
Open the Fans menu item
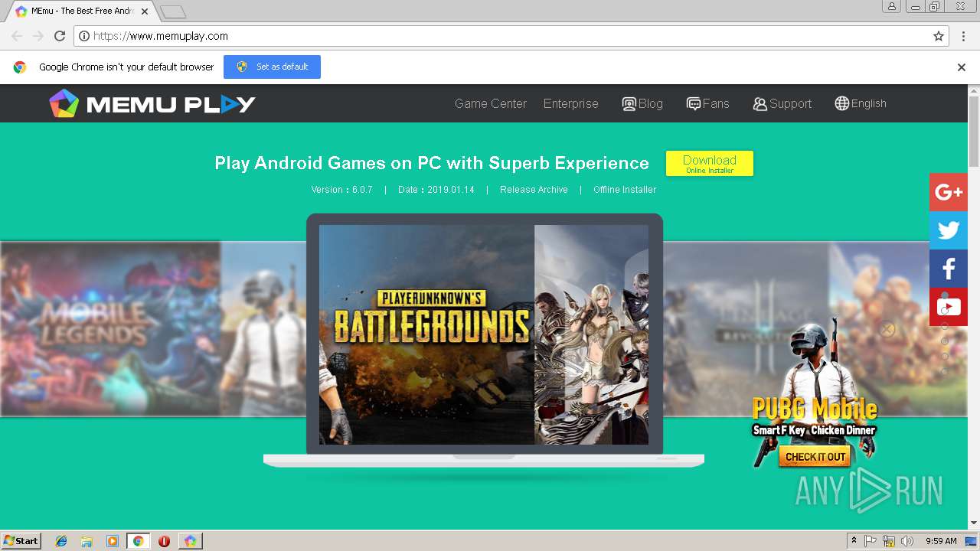[708, 103]
